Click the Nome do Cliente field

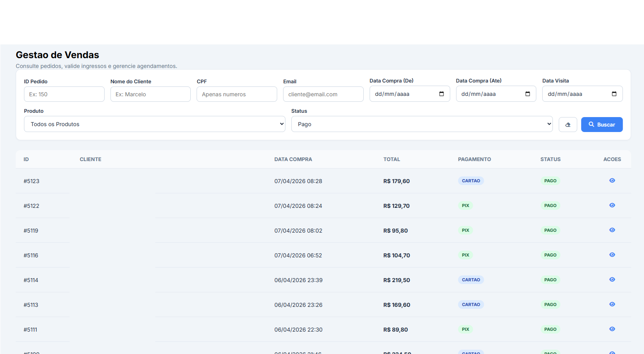[x=150, y=94]
